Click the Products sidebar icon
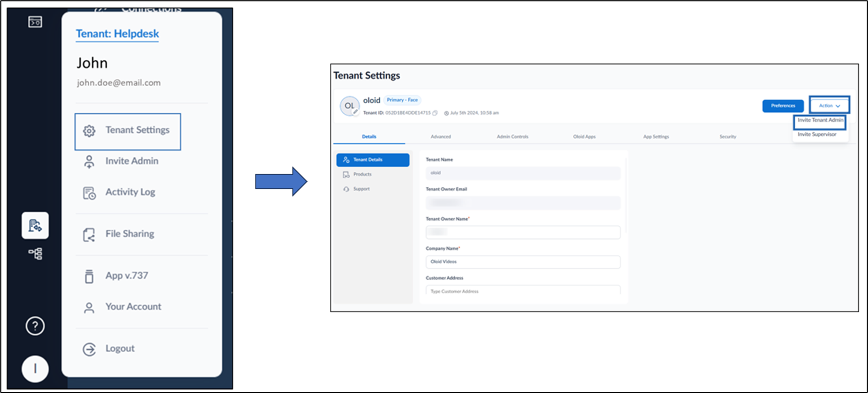The height and width of the screenshot is (393, 868). [346, 174]
